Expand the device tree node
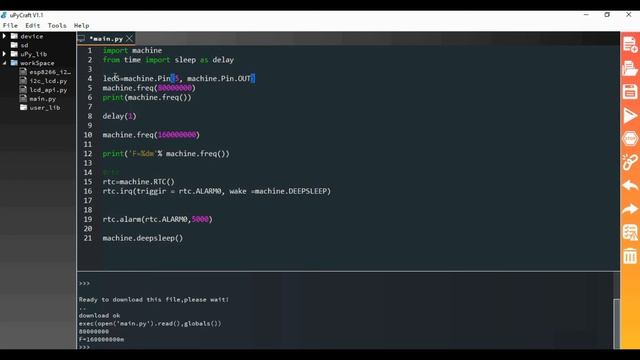This screenshot has width=640, height=360. click(x=4, y=36)
